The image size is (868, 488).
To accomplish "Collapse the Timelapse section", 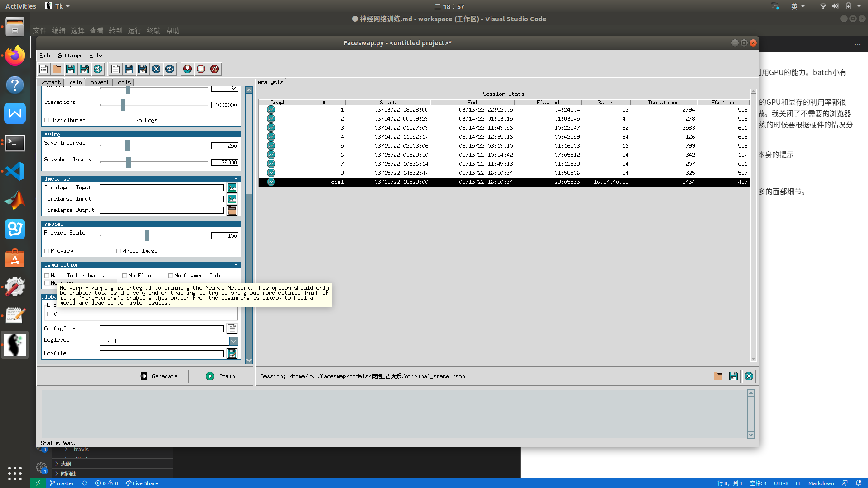I will (x=236, y=179).
